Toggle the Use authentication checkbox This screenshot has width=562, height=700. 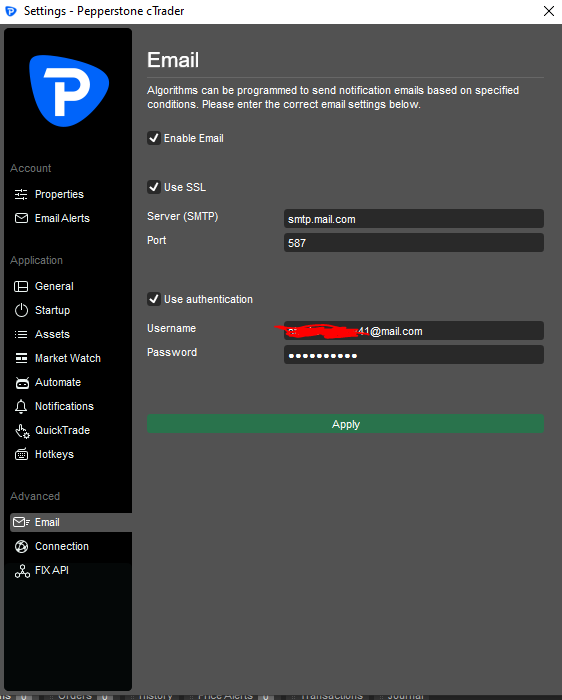[154, 299]
